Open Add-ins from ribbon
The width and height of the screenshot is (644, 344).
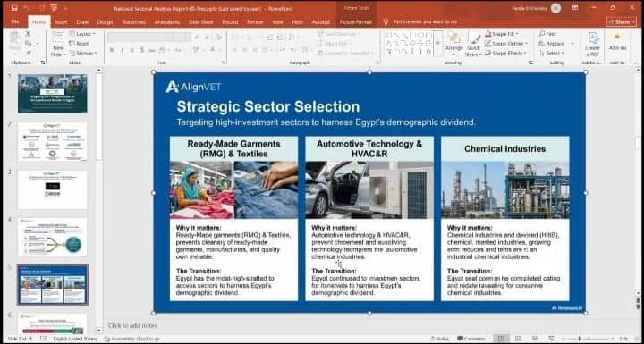point(617,41)
